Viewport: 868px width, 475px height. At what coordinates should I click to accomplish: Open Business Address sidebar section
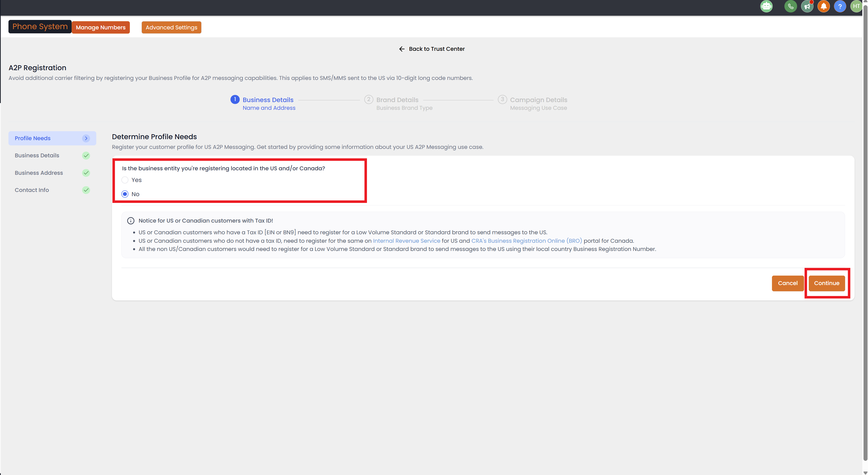coord(39,173)
